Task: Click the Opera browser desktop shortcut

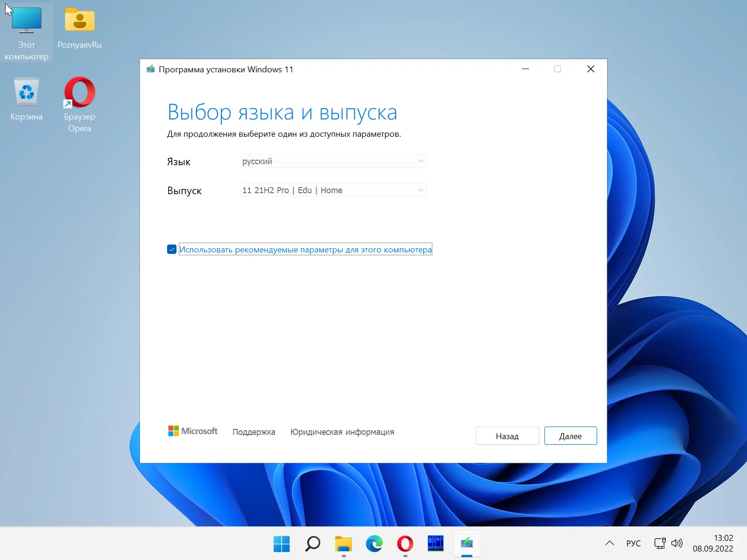Action: point(79,104)
